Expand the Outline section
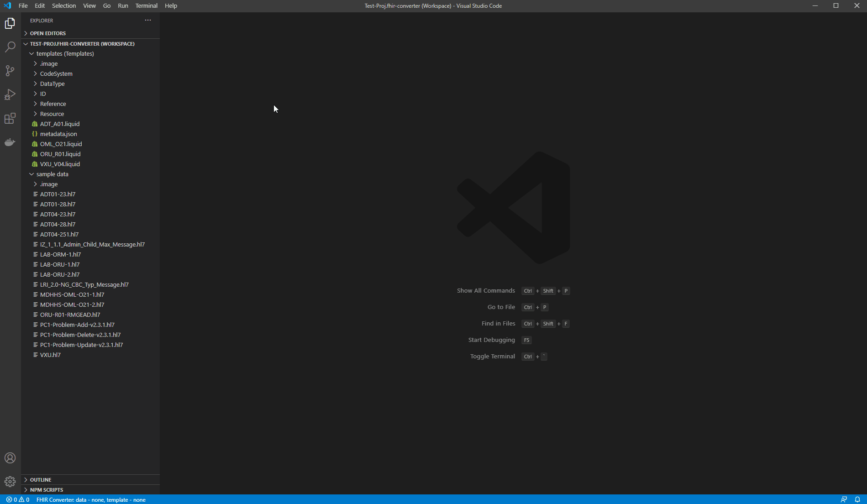Screen dimensions: 867x504 pyautogui.click(x=90, y=480)
